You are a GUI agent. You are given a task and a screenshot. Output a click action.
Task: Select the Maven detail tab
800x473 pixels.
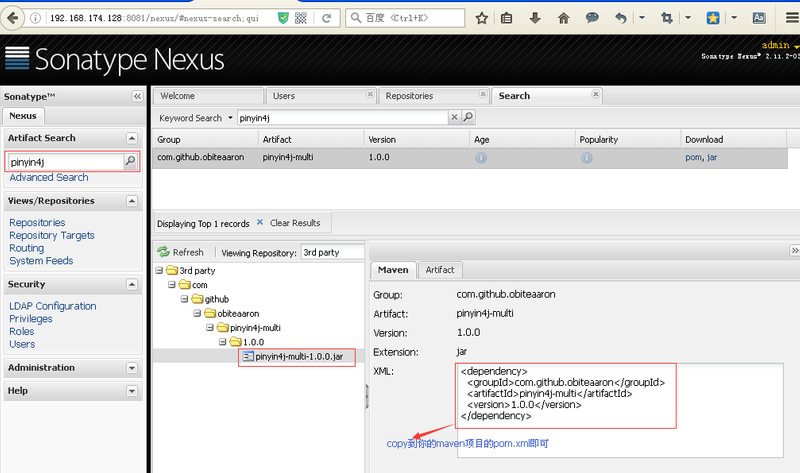pos(393,270)
